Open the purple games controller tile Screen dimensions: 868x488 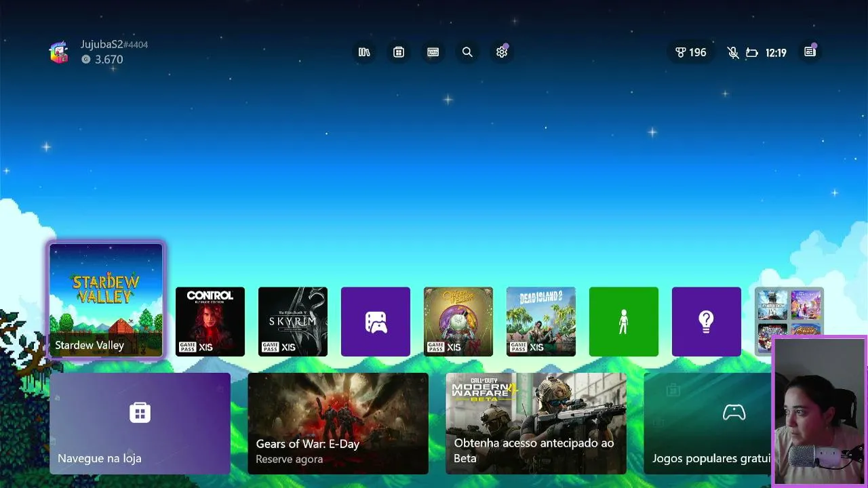click(x=376, y=321)
